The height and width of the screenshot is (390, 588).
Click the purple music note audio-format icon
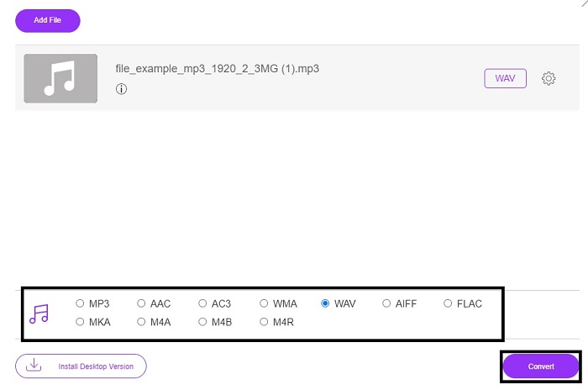point(39,314)
